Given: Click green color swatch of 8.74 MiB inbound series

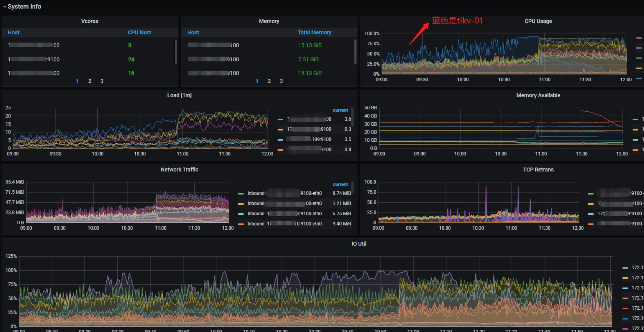Looking at the screenshot, I should click(241, 193).
